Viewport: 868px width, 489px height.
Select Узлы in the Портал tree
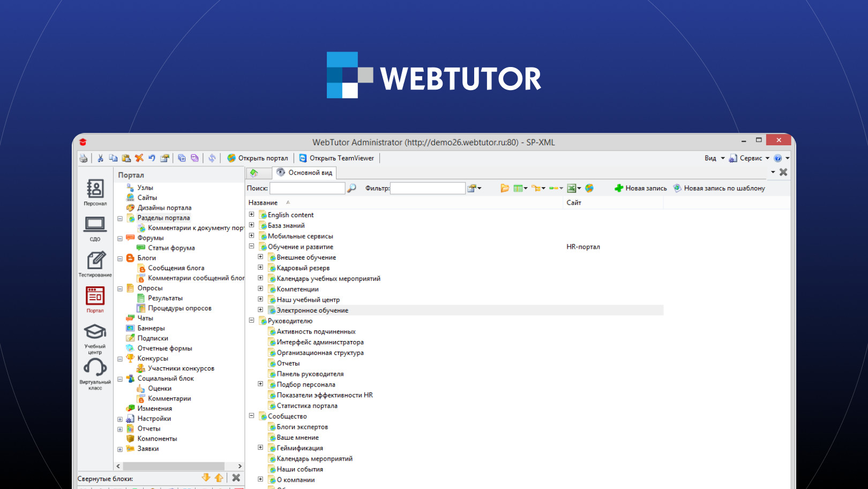pos(145,188)
